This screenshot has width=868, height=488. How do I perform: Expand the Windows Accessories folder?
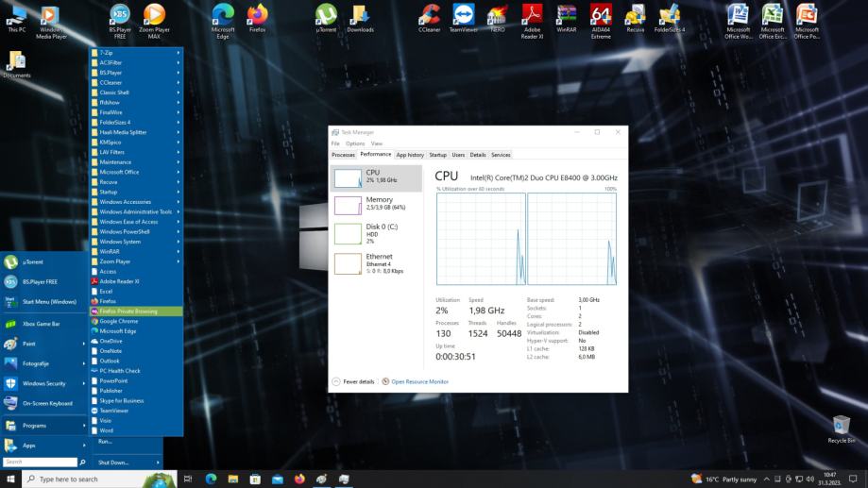click(x=132, y=202)
